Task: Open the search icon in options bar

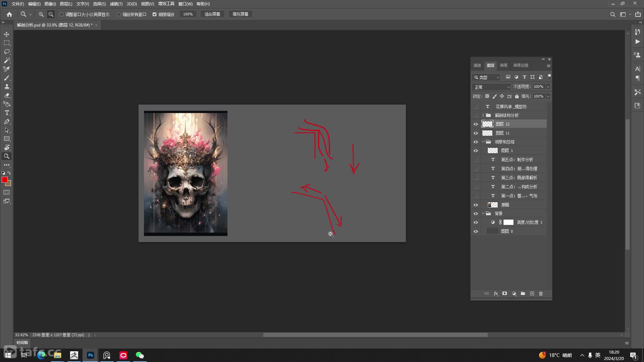Action: pos(612,14)
